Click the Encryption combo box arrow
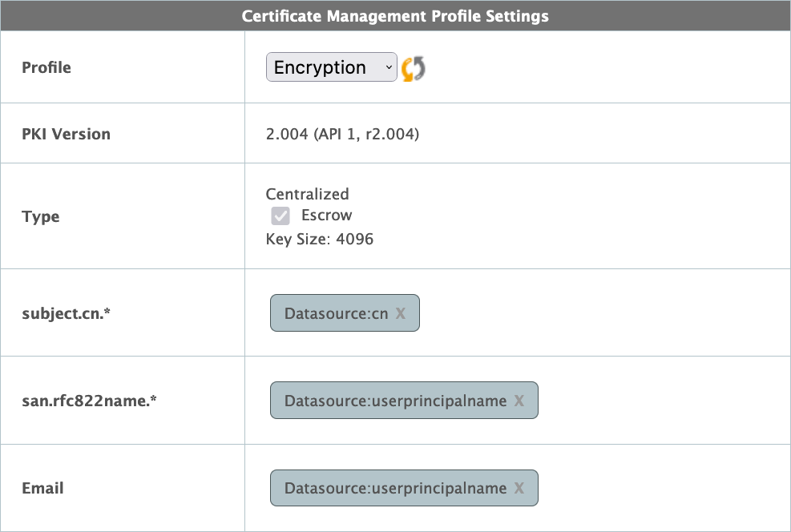 (x=388, y=67)
